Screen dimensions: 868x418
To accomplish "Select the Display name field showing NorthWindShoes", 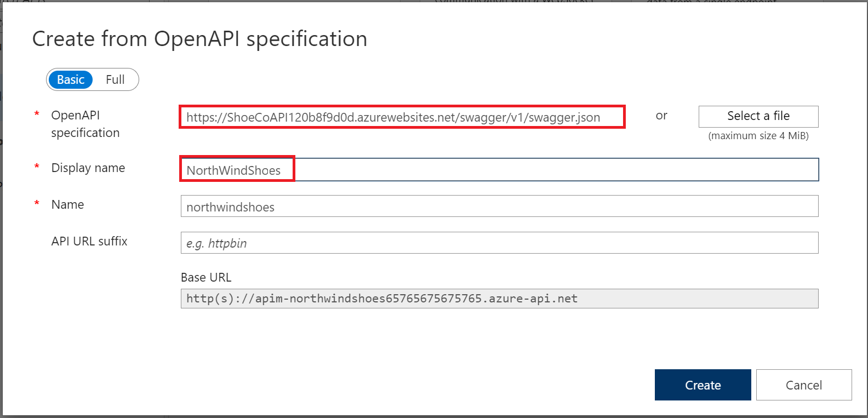I will (236, 170).
